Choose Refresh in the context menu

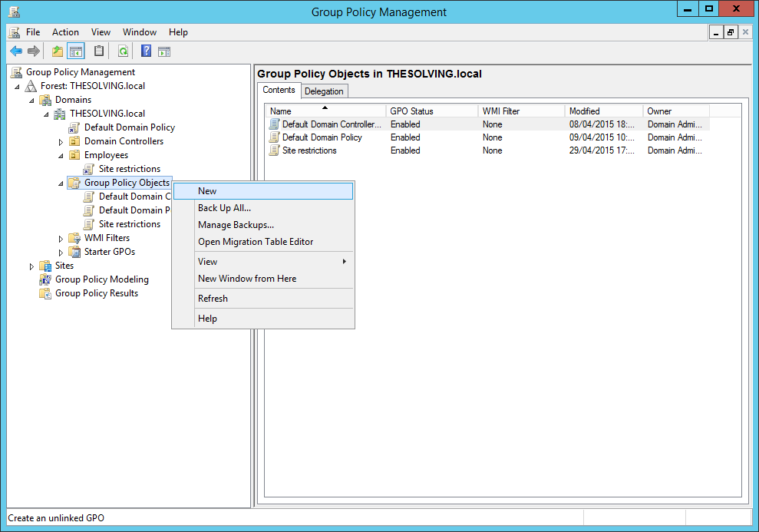click(262, 299)
